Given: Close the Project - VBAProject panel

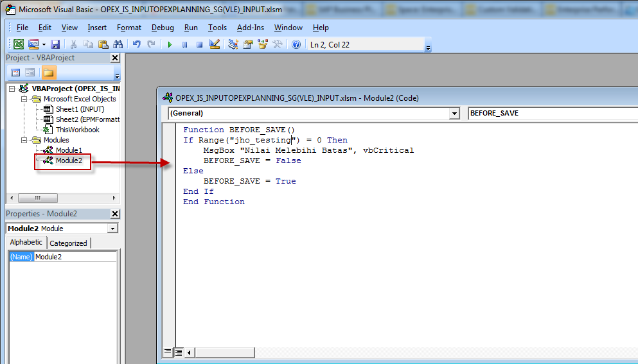Looking at the screenshot, I should point(115,58).
